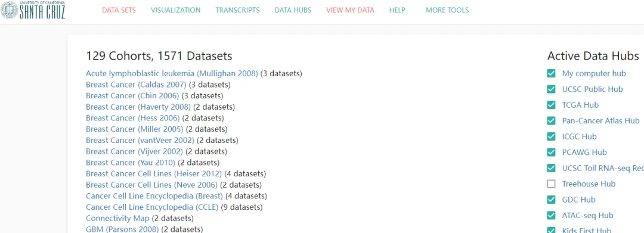The height and width of the screenshot is (233, 644).
Task: Open Cancer Cell Line Encyclopedia (CCLE) cohort
Action: click(x=152, y=207)
